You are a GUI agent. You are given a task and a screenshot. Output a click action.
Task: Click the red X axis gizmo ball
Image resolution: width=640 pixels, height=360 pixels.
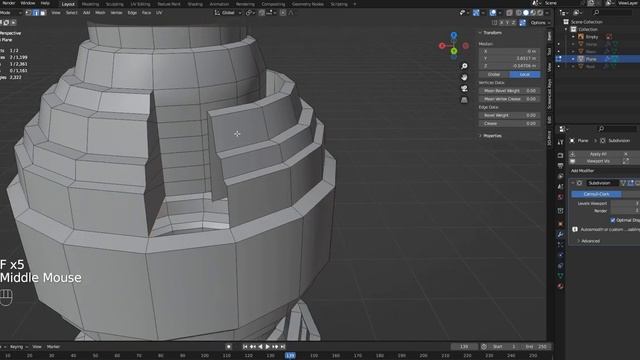pos(442,46)
